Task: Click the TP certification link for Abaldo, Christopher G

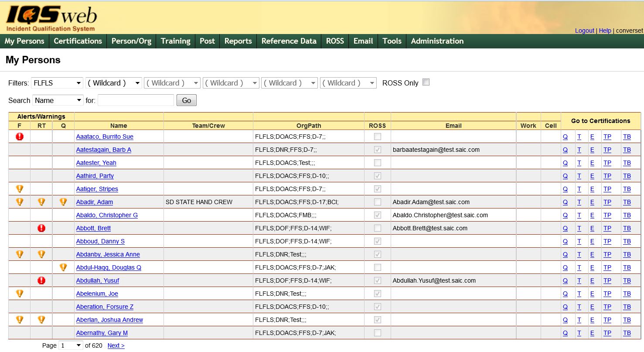Action: pos(607,215)
